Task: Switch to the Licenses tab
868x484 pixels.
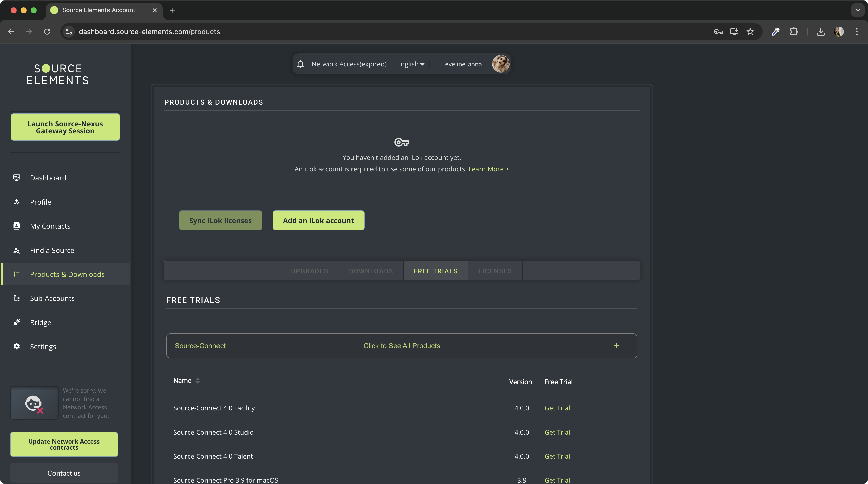Action: (x=495, y=271)
